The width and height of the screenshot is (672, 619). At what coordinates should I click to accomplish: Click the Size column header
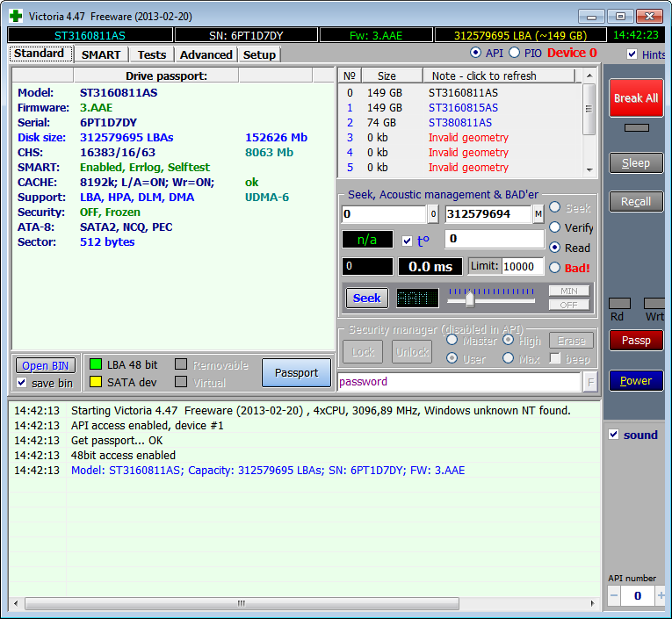[x=392, y=76]
